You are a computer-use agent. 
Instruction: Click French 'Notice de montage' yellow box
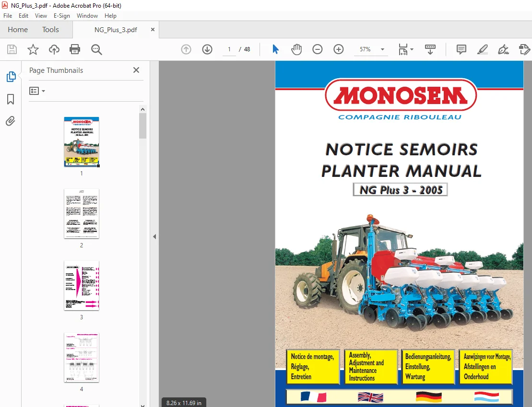pos(313,367)
